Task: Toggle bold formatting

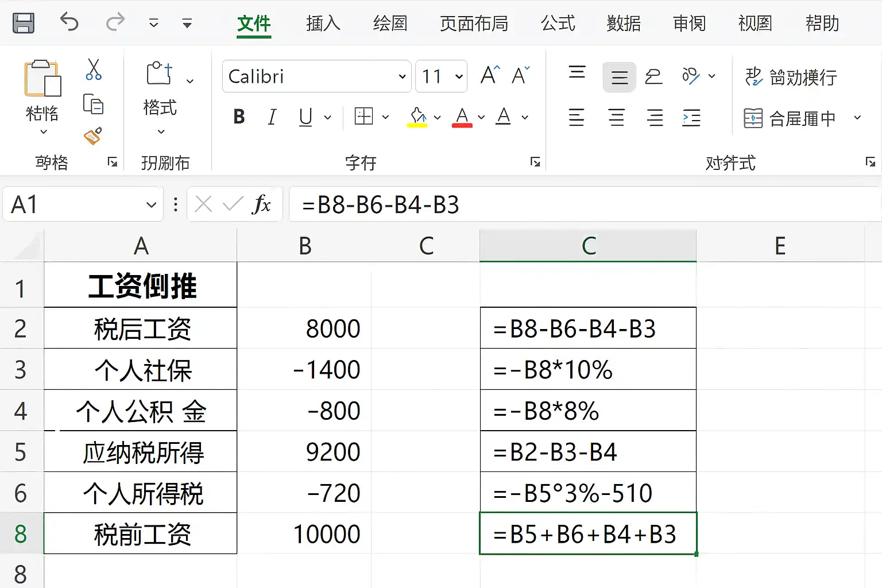Action: click(x=239, y=117)
